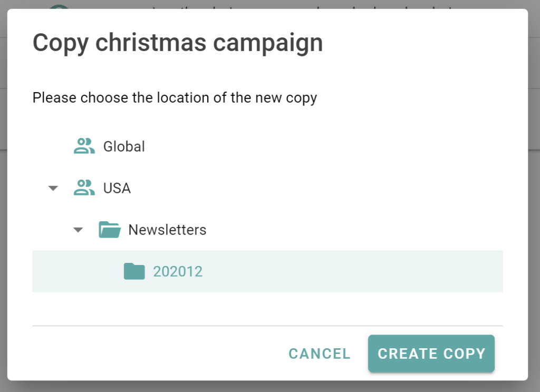Collapse the Newsletters folder arrow

click(x=78, y=230)
